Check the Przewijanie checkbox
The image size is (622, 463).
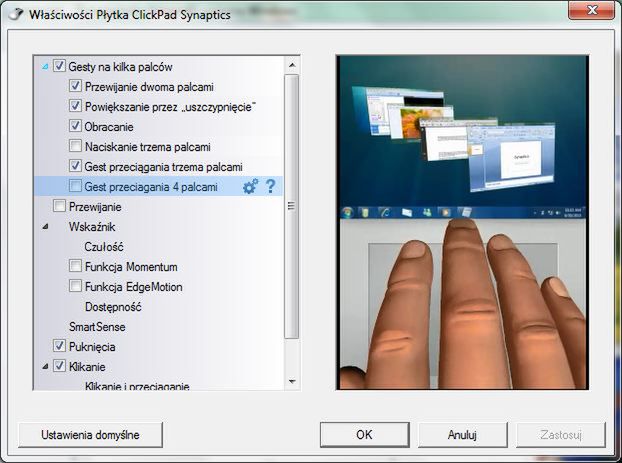pos(60,206)
